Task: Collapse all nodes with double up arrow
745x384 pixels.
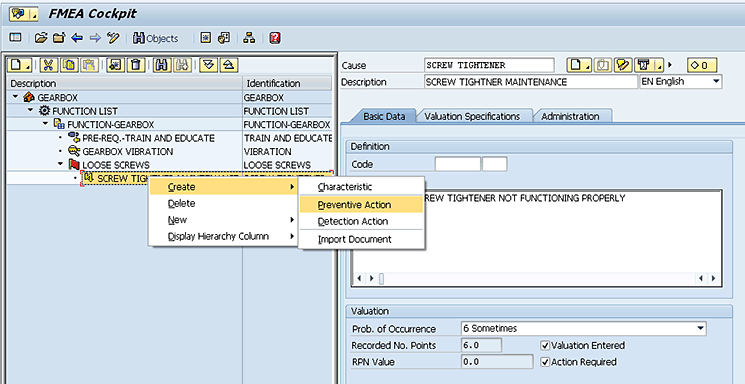Action: [x=229, y=65]
